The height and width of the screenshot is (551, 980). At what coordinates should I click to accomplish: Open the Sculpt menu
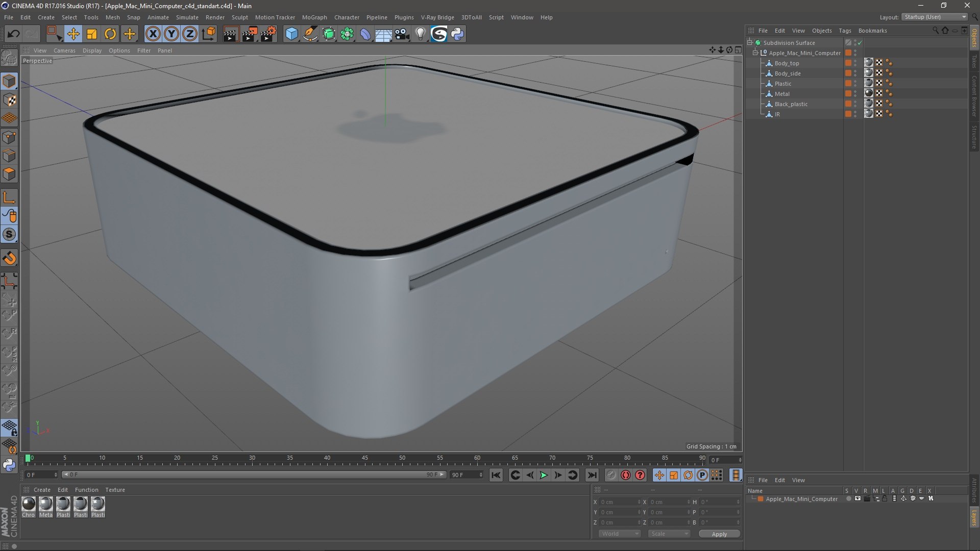pos(239,17)
